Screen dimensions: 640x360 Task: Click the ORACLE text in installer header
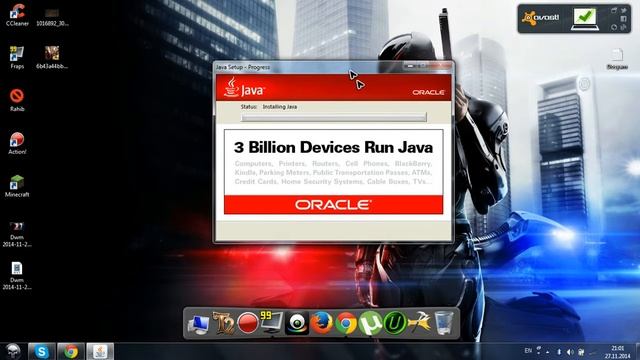pos(428,93)
